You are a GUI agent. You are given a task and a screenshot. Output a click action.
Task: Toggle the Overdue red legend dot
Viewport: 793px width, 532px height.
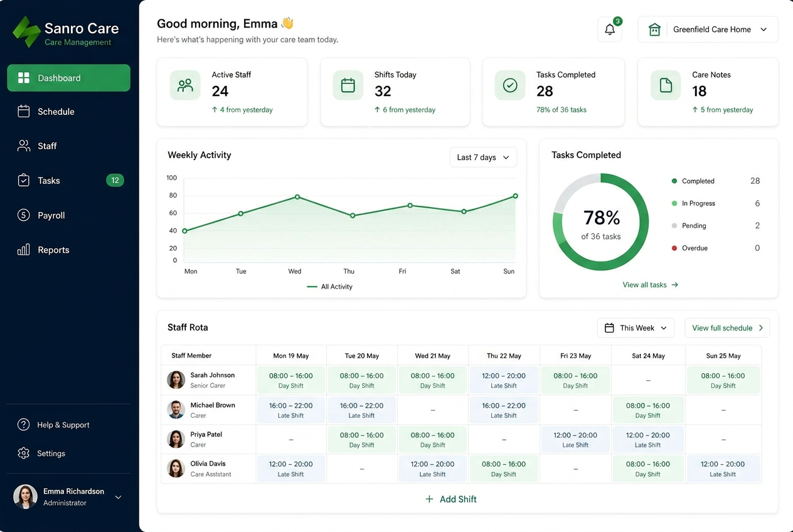point(674,248)
